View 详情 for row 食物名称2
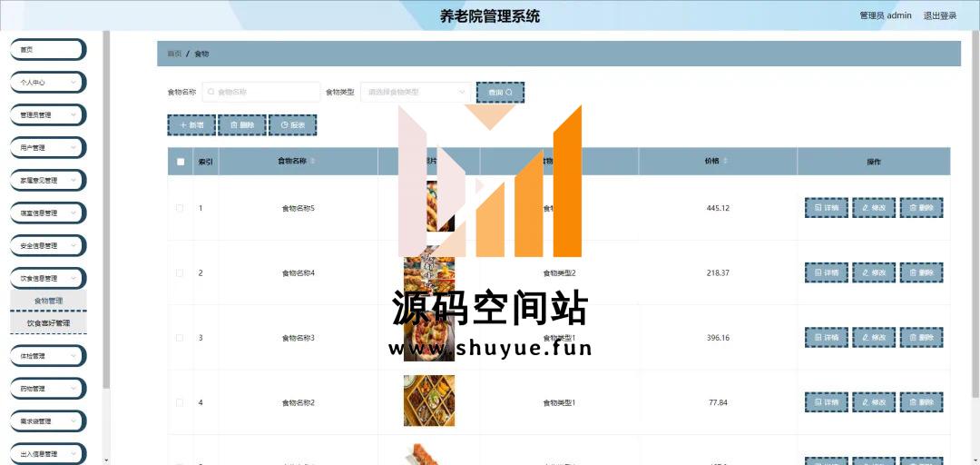 [x=827, y=401]
